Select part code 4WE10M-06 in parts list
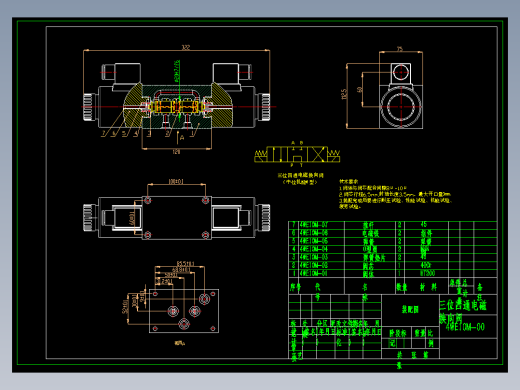Screen dimensions: 520x390 coord(314,233)
